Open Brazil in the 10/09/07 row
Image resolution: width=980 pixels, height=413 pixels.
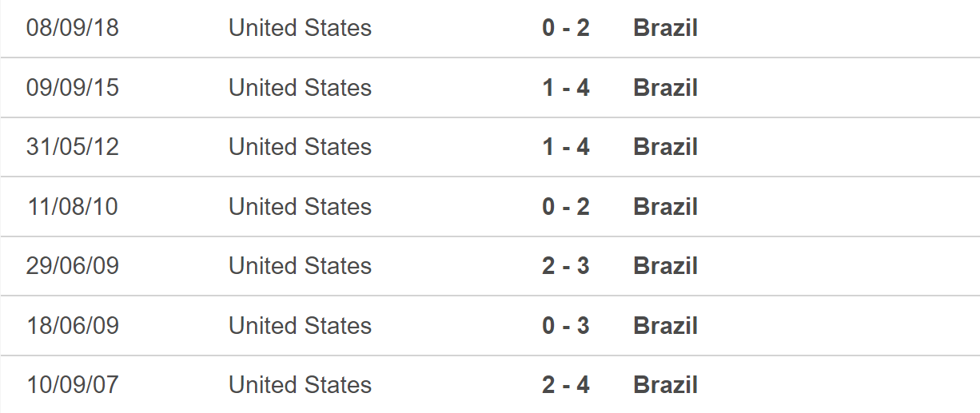(x=665, y=385)
